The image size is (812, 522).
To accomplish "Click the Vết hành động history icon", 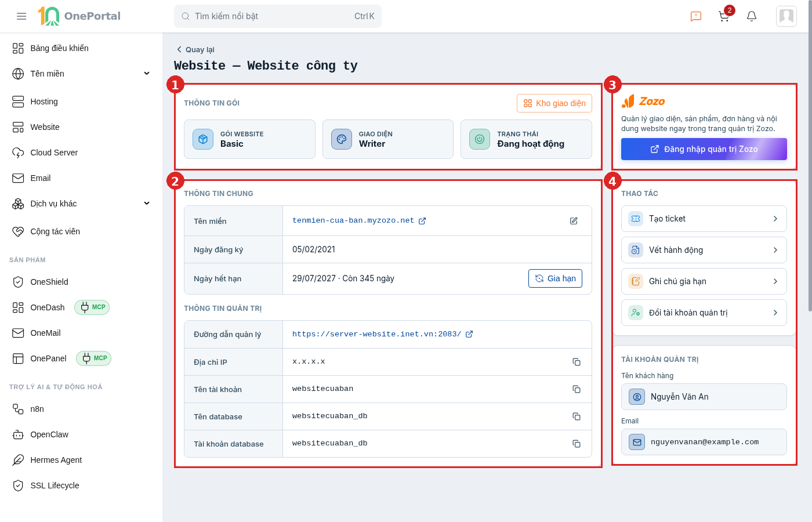I will click(x=636, y=250).
